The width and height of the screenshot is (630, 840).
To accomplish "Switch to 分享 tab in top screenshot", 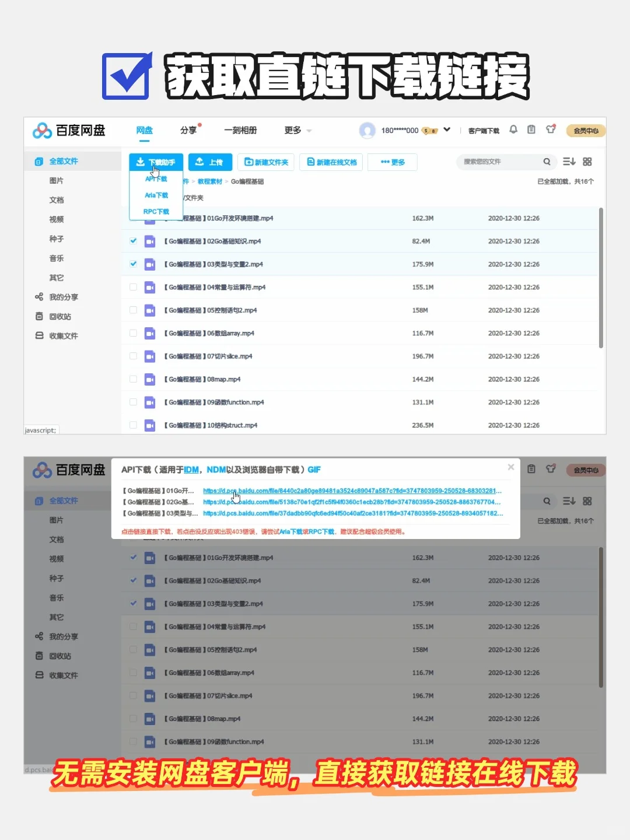I will [x=188, y=130].
